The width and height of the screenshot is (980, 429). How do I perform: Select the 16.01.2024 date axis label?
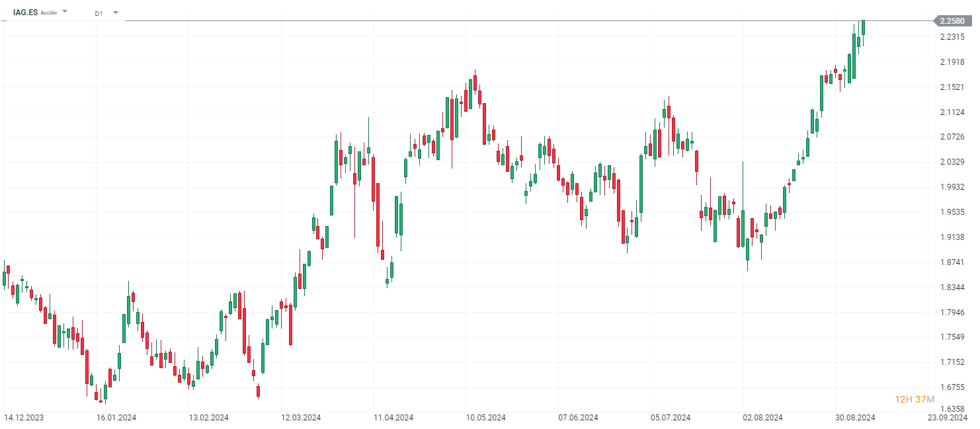point(116,418)
